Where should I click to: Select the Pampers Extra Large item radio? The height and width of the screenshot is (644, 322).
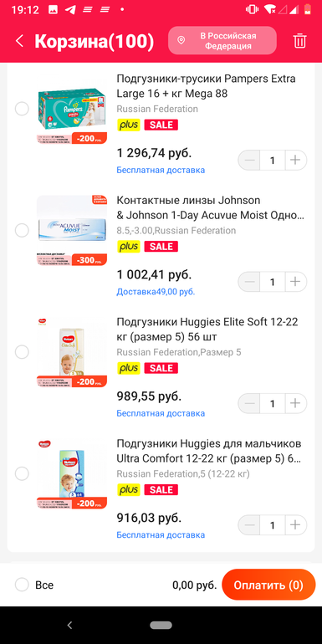pyautogui.click(x=22, y=109)
